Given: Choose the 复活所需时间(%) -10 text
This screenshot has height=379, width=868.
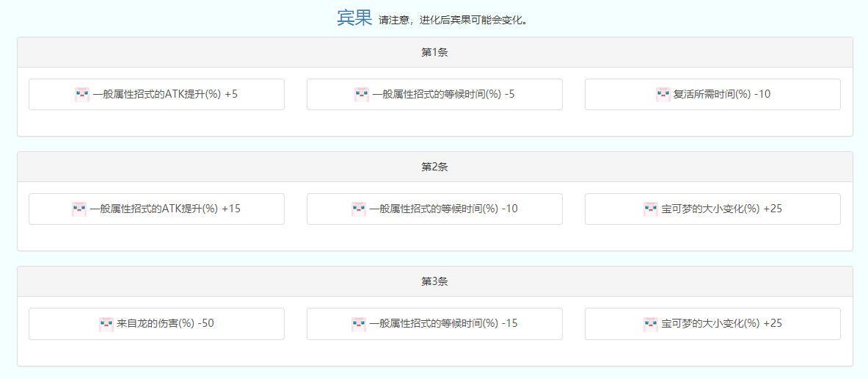Looking at the screenshot, I should [x=721, y=94].
